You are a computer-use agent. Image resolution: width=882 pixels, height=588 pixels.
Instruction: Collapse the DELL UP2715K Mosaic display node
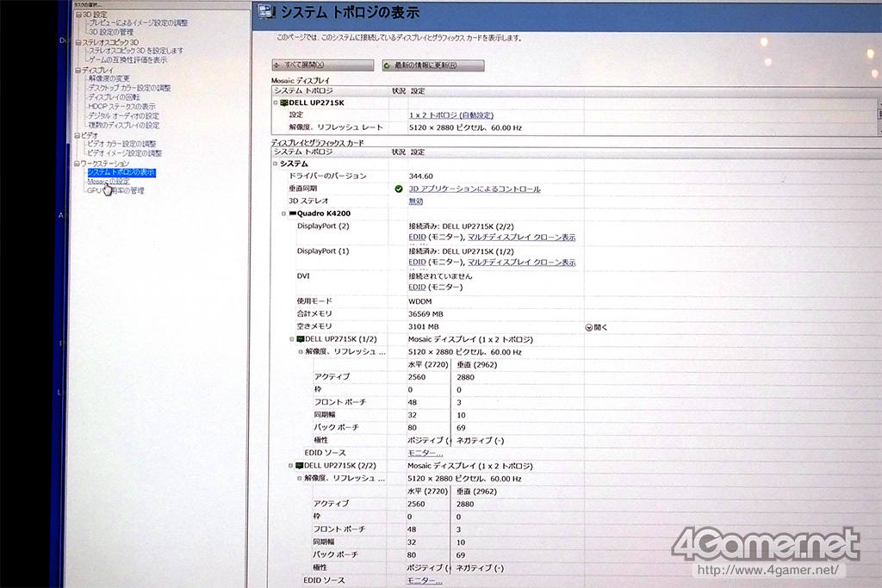click(276, 102)
